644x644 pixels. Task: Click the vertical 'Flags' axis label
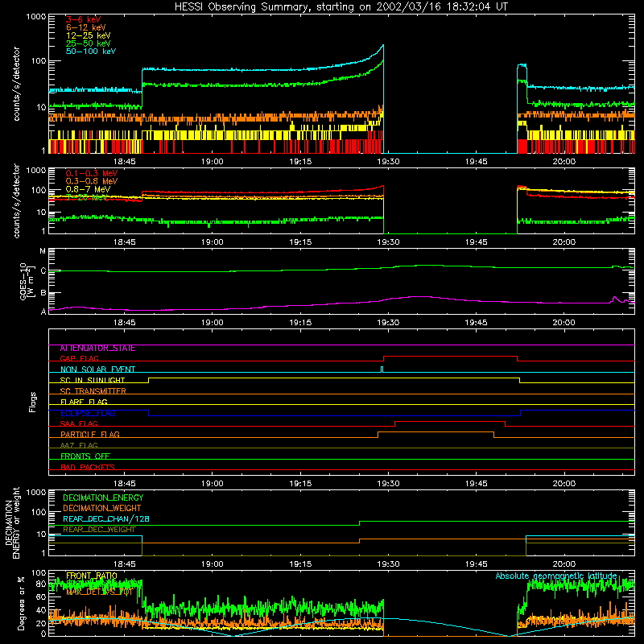(33, 402)
